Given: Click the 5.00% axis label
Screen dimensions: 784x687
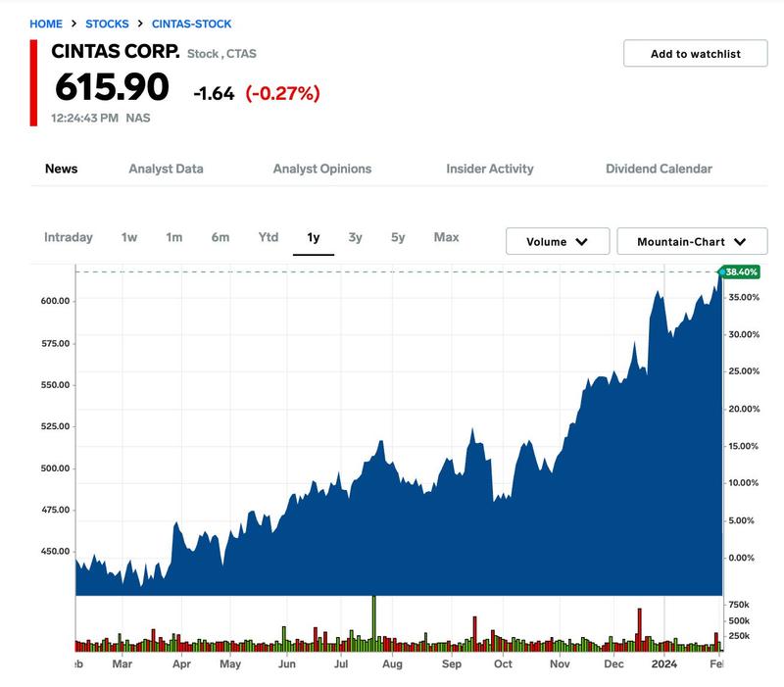Looking at the screenshot, I should point(741,520).
